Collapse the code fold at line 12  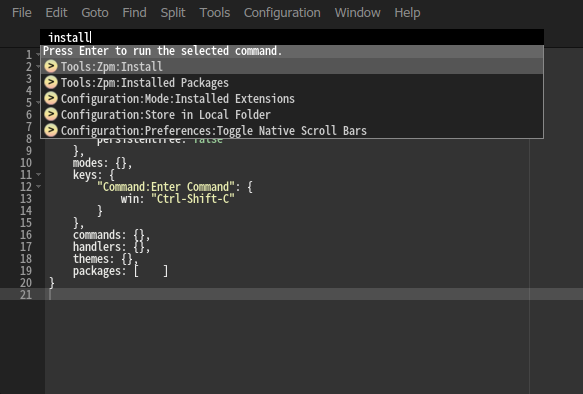click(x=38, y=186)
